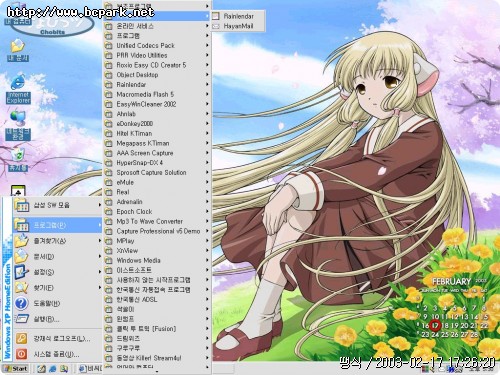Expand the Unified Codecs Pack submenu arrow
The image size is (500, 375).
[207, 45]
